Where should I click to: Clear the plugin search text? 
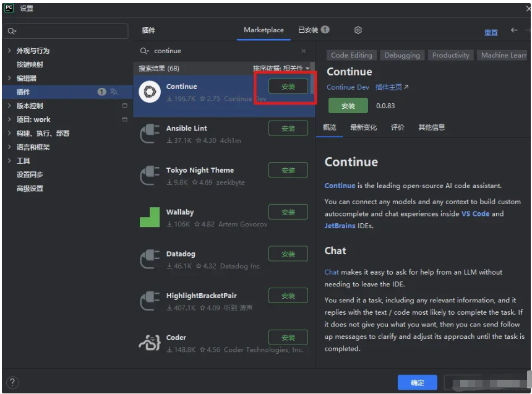[303, 51]
